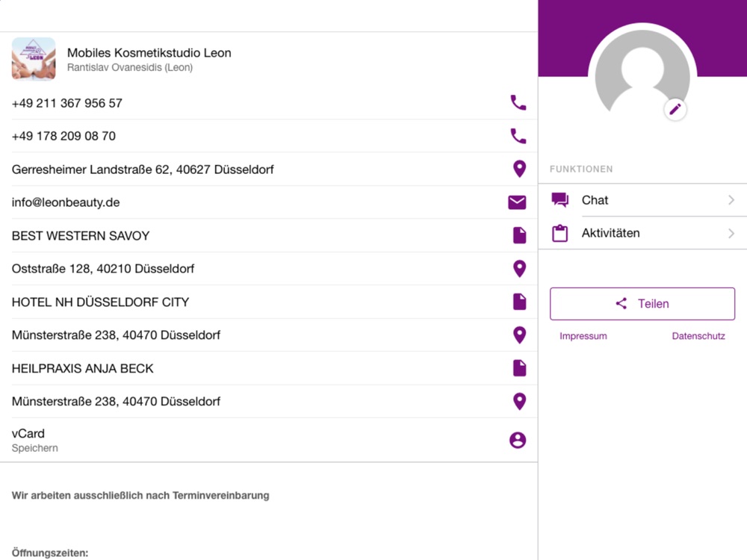The height and width of the screenshot is (560, 747).
Task: Tap phone icon for +49 211 367 956 57
Action: coord(518,103)
